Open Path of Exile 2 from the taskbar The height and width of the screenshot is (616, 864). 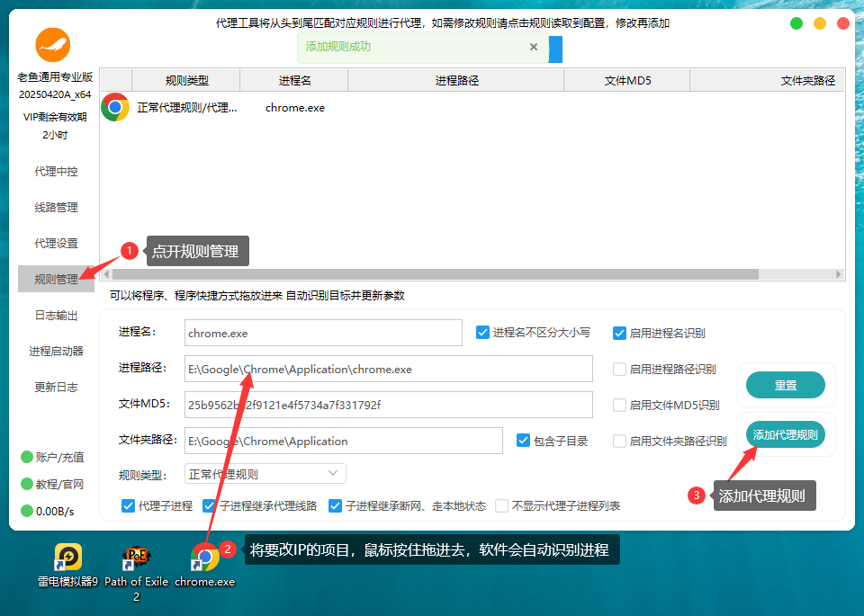tap(135, 558)
